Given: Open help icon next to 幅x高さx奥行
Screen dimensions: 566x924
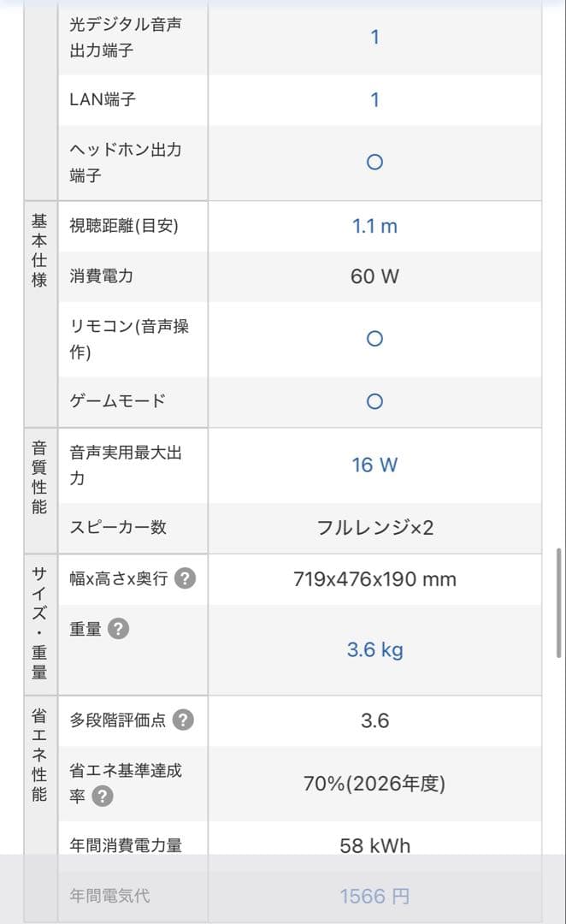Looking at the screenshot, I should [186, 579].
